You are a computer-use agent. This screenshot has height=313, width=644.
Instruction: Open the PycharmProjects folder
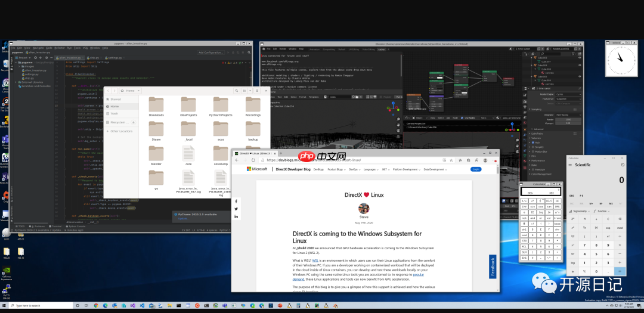tap(221, 107)
